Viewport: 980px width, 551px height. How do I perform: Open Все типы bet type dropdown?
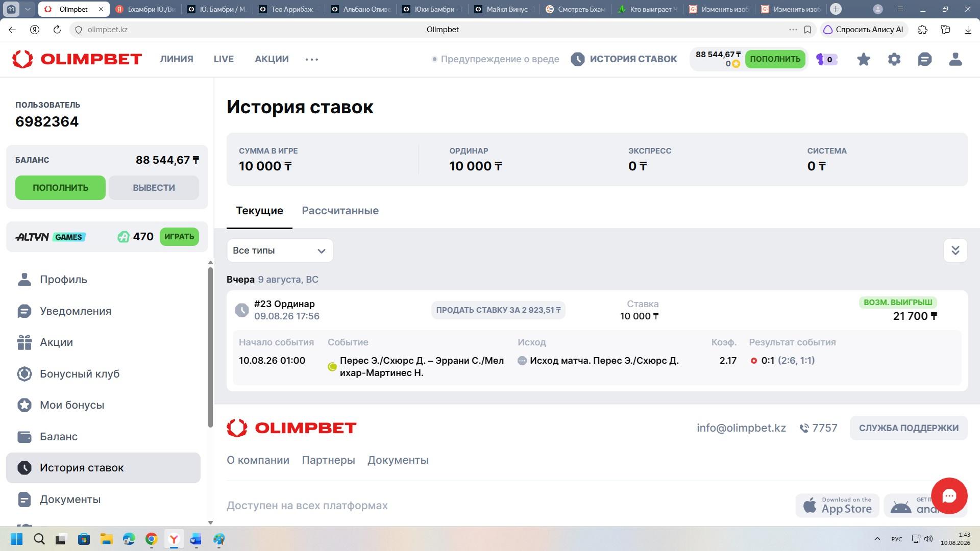click(x=280, y=251)
